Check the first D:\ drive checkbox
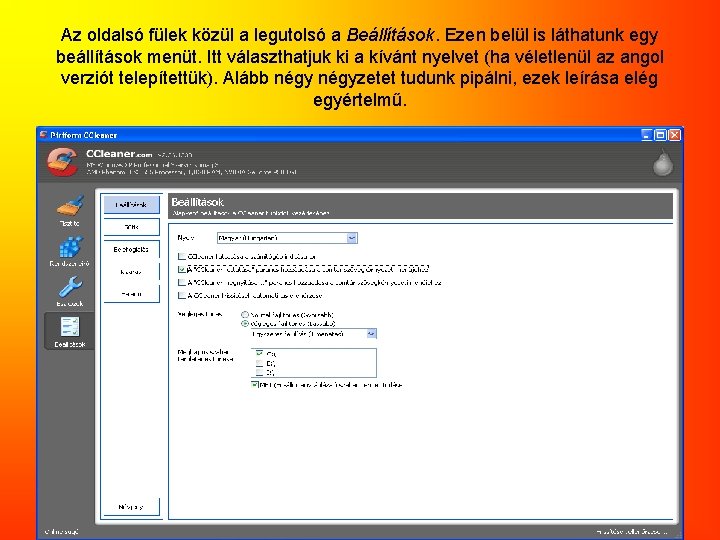The width and height of the screenshot is (720, 540). tap(259, 363)
